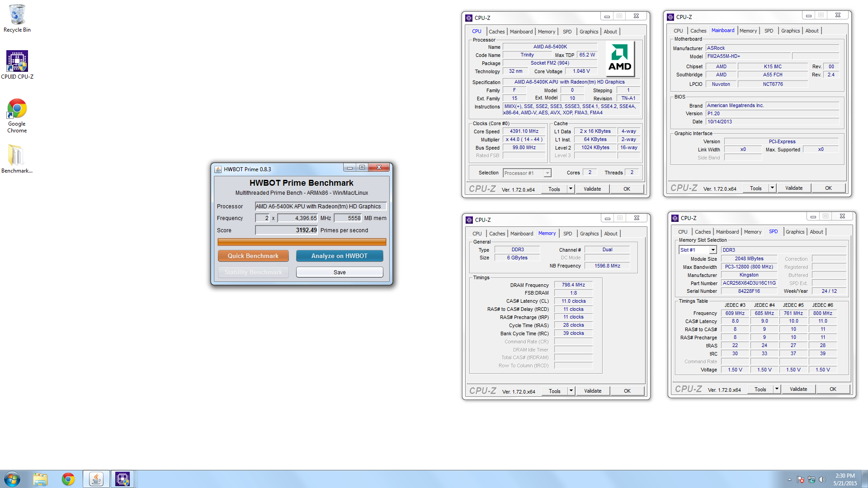Switch to Caches tab in CPU window
The image size is (868, 488).
pos(496,32)
